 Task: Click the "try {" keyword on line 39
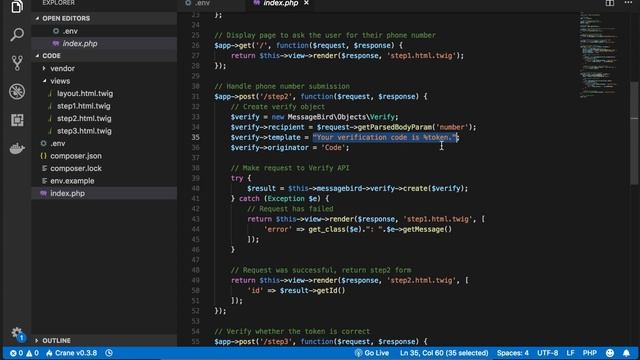pos(241,178)
